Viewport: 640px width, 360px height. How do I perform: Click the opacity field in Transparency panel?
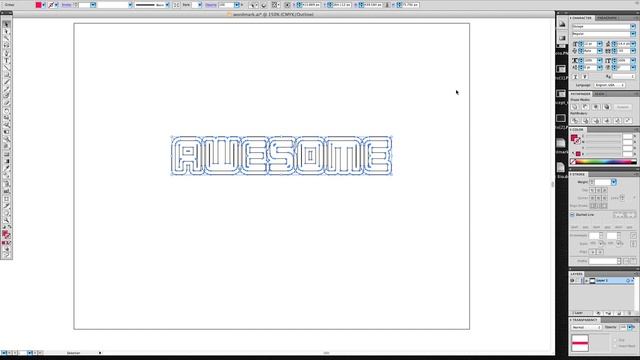pyautogui.click(x=623, y=327)
